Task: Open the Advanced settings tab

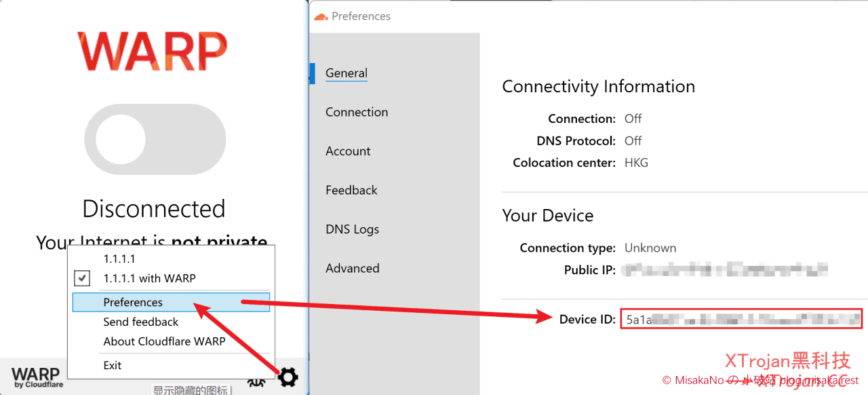Action: [x=352, y=268]
